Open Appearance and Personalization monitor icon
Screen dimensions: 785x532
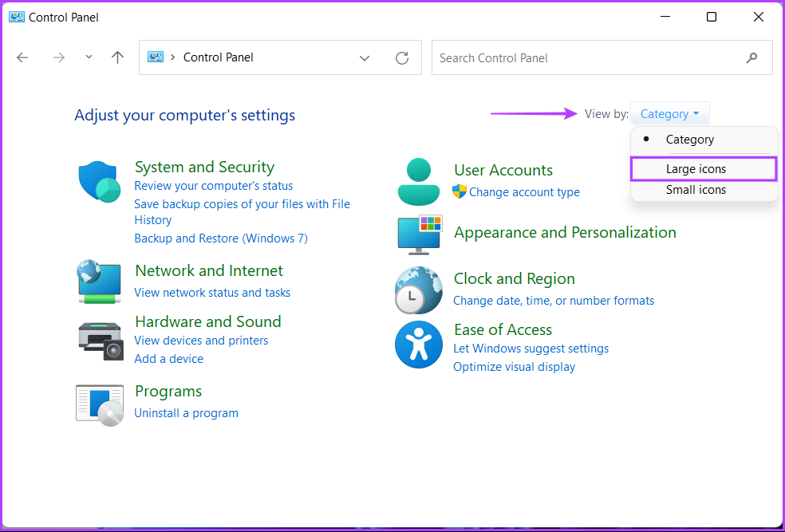click(x=419, y=234)
